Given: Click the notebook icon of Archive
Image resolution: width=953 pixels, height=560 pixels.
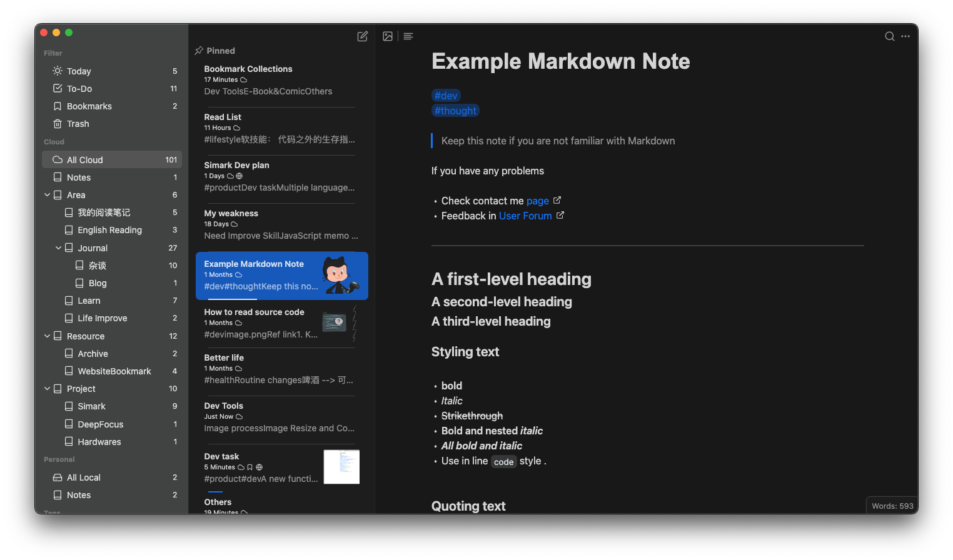Looking at the screenshot, I should [69, 353].
